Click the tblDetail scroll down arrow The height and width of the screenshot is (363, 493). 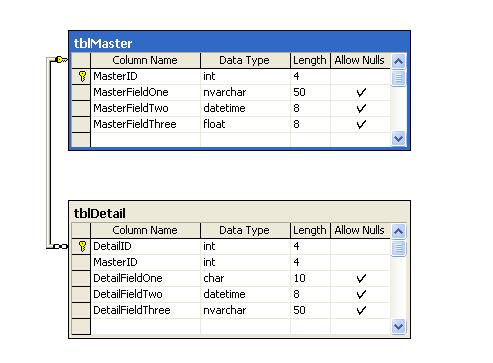coord(398,326)
